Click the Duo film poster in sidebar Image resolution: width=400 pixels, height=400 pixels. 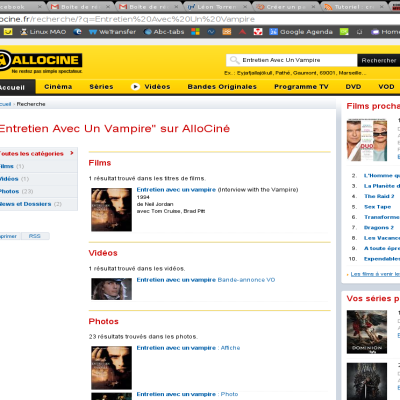[367, 140]
